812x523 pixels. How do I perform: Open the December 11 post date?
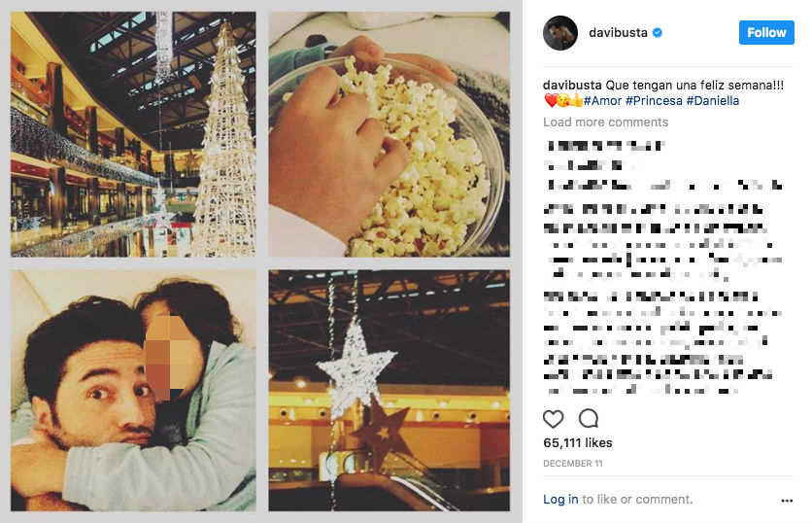(573, 464)
